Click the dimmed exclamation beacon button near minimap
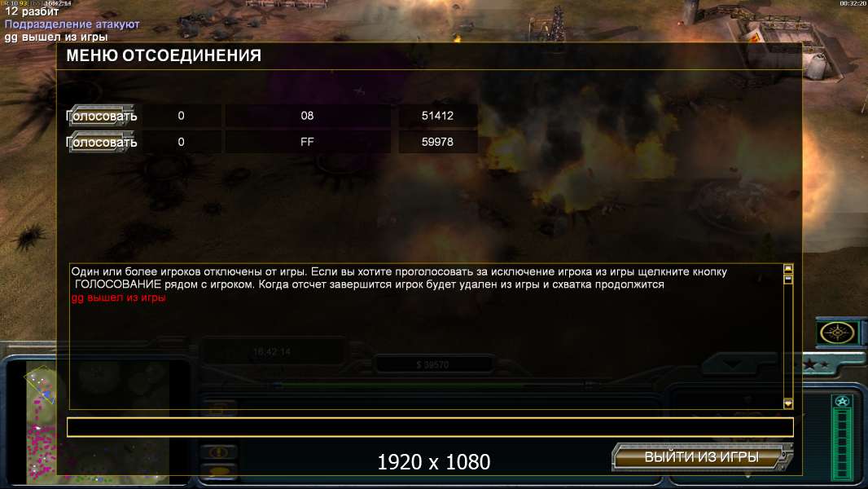The height and width of the screenshot is (489, 868). click(x=219, y=452)
